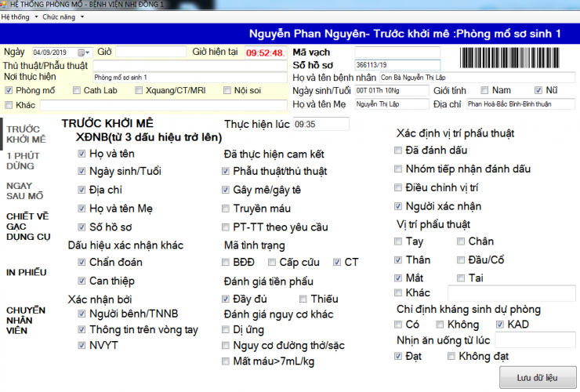580x392 pixels.
Task: Open the calendar picker for Ngày
Action: point(82,53)
